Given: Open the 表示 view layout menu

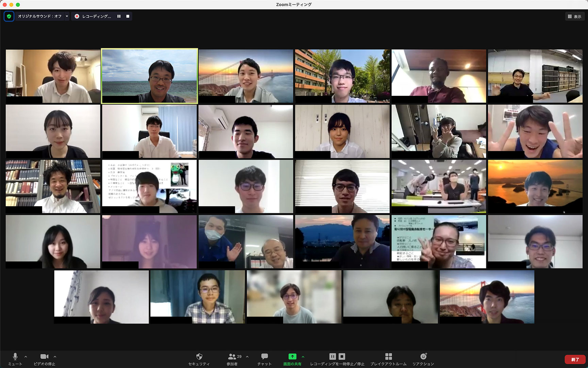Looking at the screenshot, I should click(574, 16).
